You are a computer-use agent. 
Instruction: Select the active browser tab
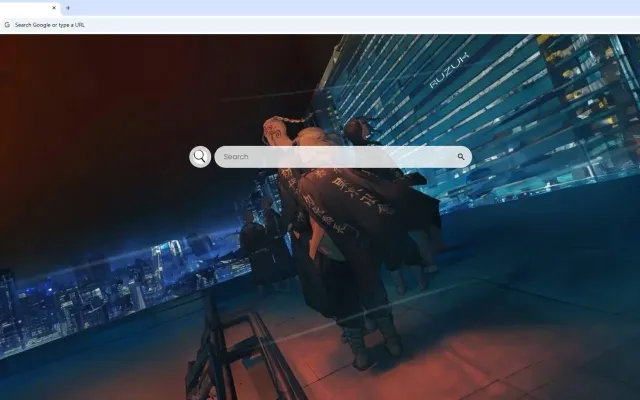tap(30, 8)
